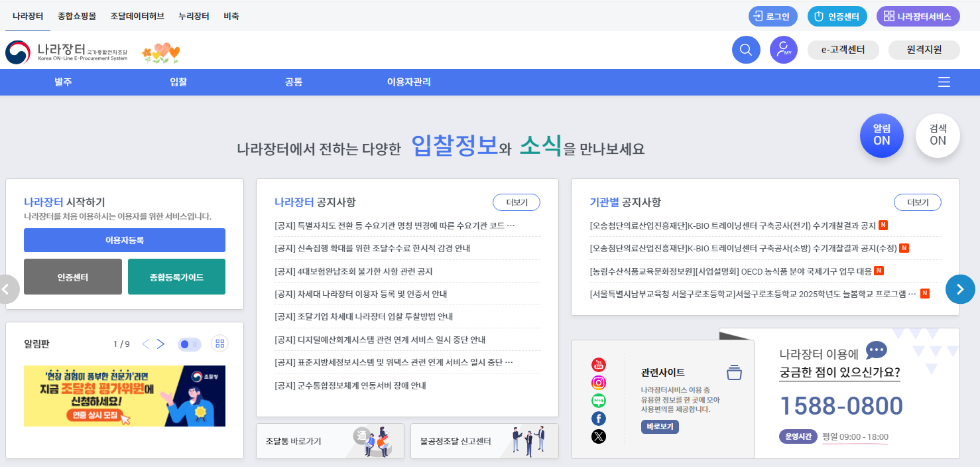The image size is (980, 467).
Task: Toggle the 알림판 play/pause switch
Action: (190, 344)
